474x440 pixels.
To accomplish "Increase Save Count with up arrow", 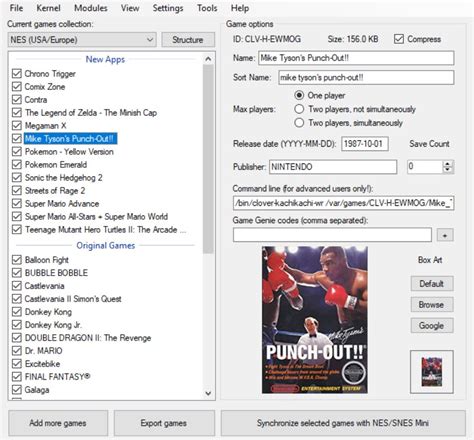I will [448, 164].
